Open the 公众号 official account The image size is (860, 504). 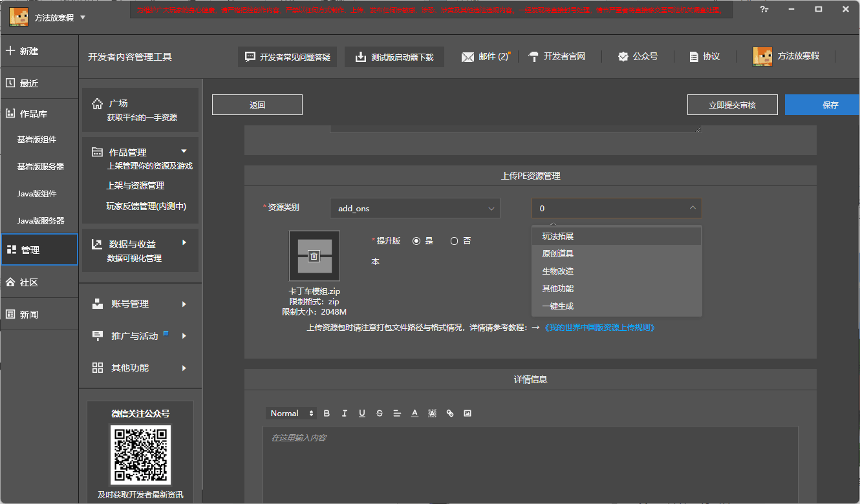click(x=638, y=57)
